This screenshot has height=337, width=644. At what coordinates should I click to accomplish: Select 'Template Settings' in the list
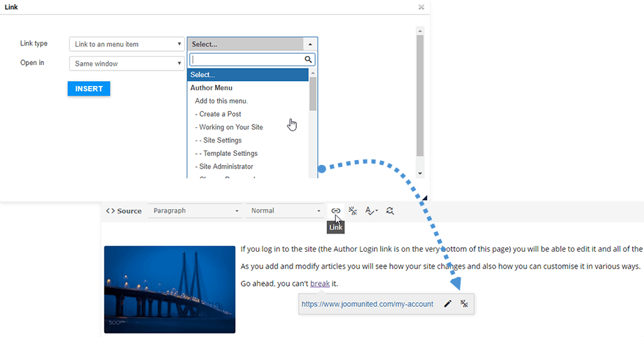(x=226, y=153)
